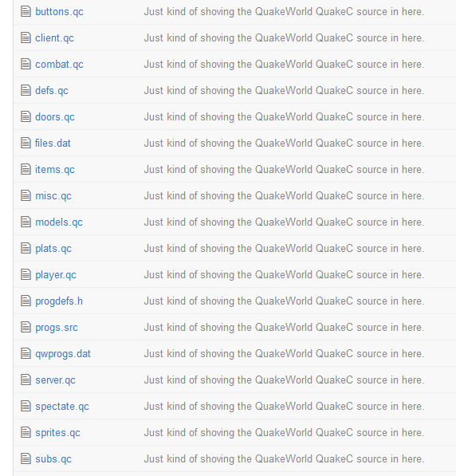View the plats.qc file
Image resolution: width=456 pixels, height=476 pixels.
(53, 248)
